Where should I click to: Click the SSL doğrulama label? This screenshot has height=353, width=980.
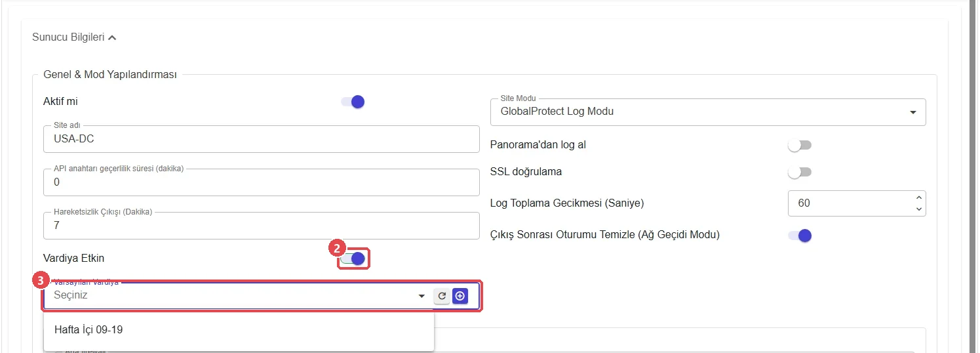point(526,172)
